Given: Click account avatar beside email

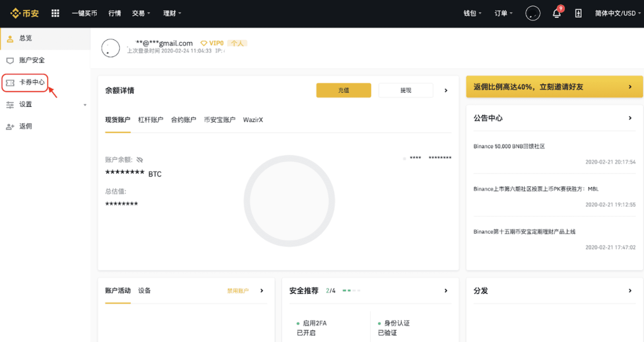Looking at the screenshot, I should [110, 48].
